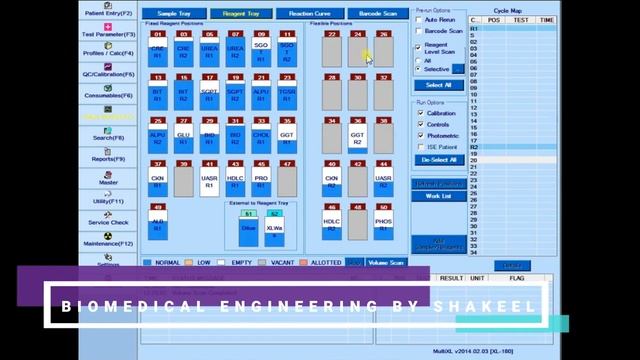Enable Barcode Scan pre-run checkbox
640x360 pixels.
[418, 31]
